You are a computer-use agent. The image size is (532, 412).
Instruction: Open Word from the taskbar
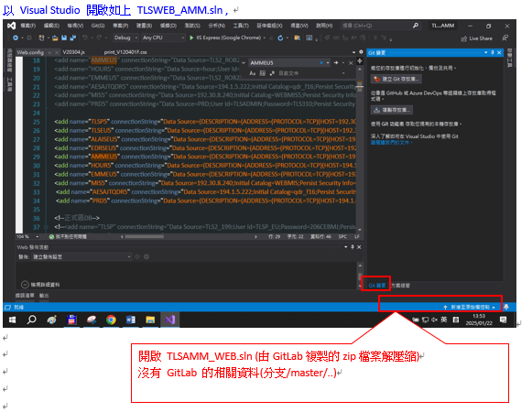coord(131,320)
